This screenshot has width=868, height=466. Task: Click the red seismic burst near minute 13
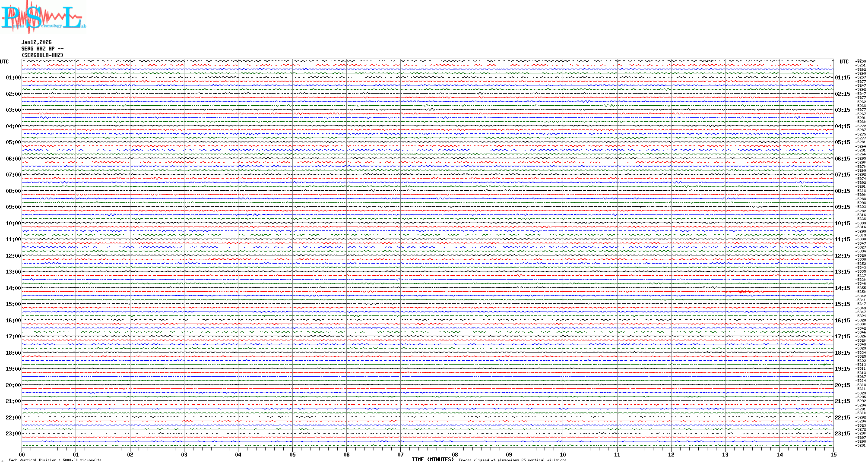click(x=742, y=292)
